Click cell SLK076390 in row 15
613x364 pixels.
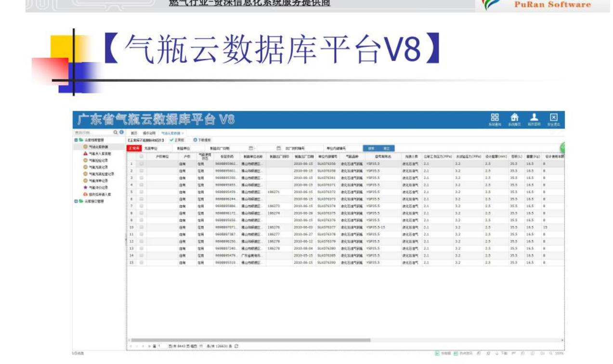point(326,262)
